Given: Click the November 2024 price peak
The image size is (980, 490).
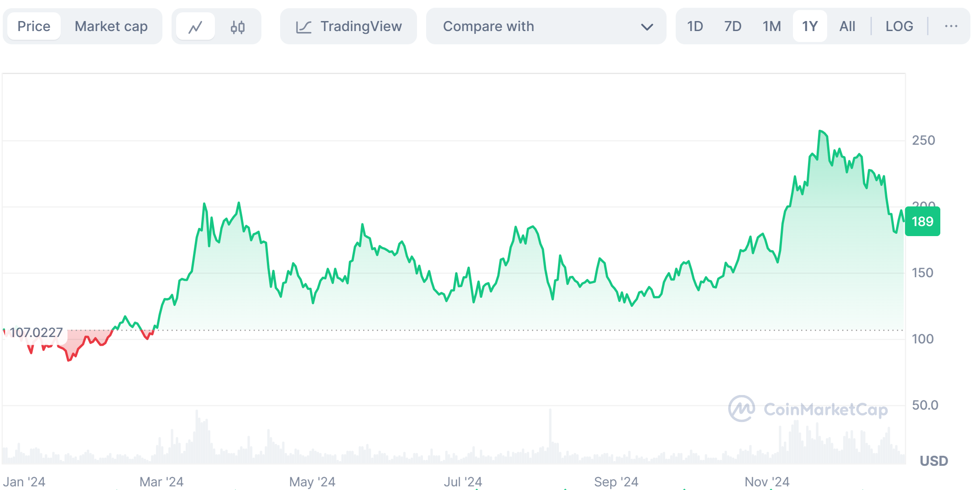Looking at the screenshot, I should [x=820, y=132].
